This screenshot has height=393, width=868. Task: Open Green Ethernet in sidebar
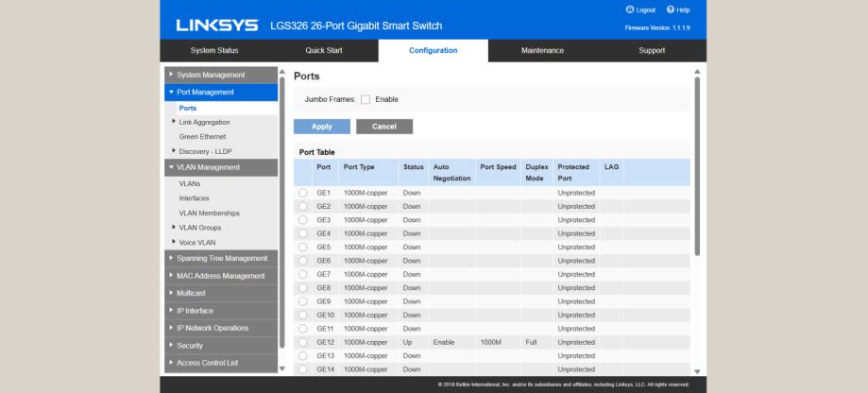(203, 136)
